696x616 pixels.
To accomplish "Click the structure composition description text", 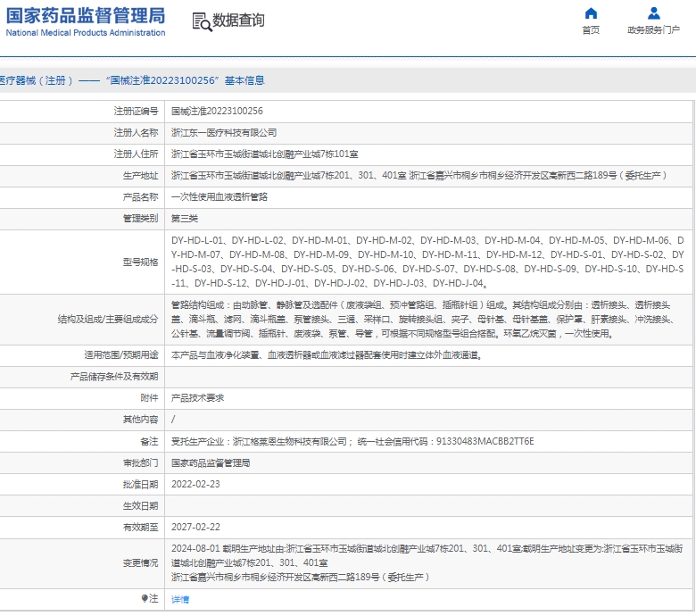I will pyautogui.click(x=423, y=319).
